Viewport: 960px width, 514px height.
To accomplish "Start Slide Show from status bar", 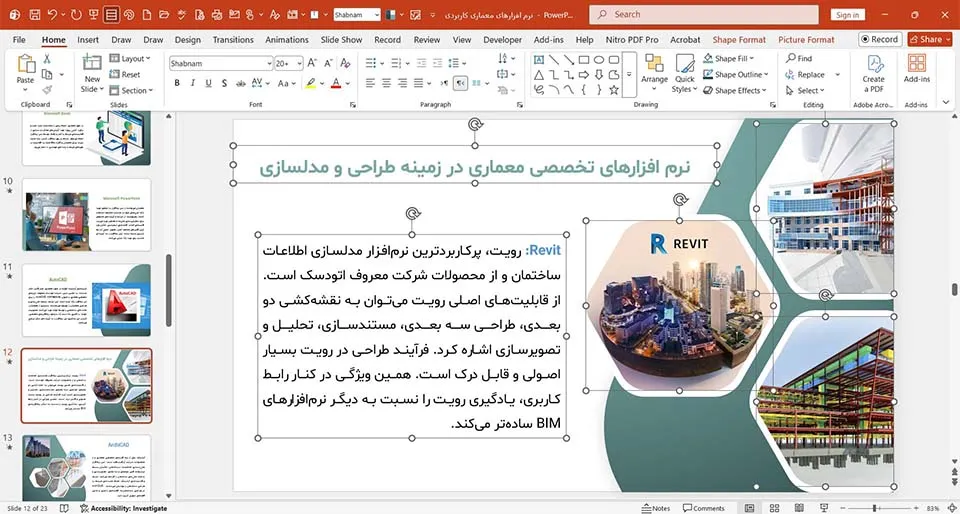I will pyautogui.click(x=824, y=508).
